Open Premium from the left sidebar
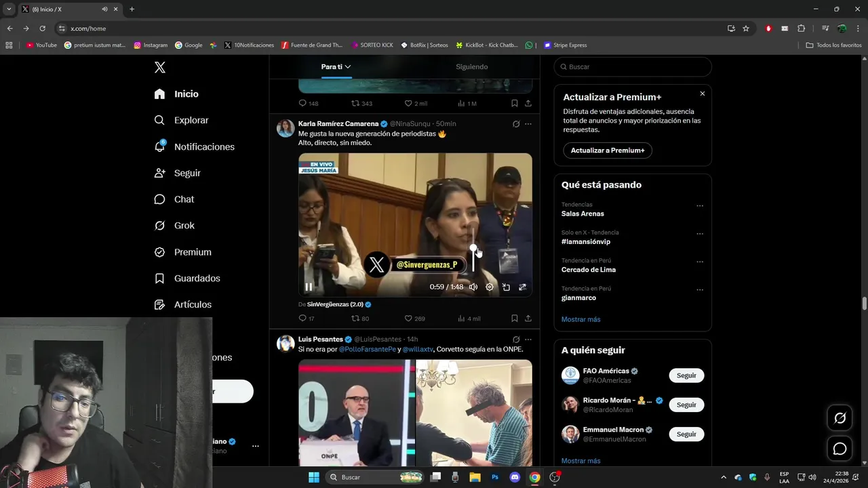868x488 pixels. point(182,252)
